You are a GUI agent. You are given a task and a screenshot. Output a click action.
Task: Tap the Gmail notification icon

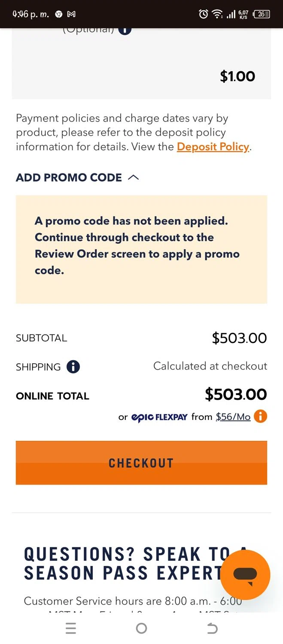click(71, 14)
